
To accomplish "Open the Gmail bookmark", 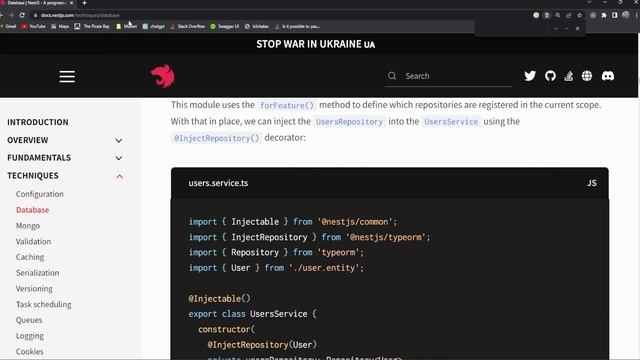I will coord(8,26).
